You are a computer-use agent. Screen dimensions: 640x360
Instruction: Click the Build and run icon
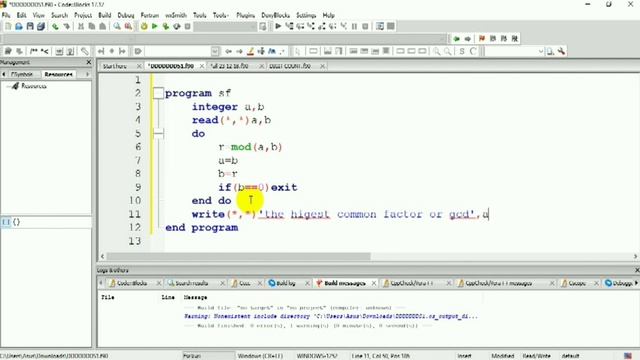(x=166, y=27)
